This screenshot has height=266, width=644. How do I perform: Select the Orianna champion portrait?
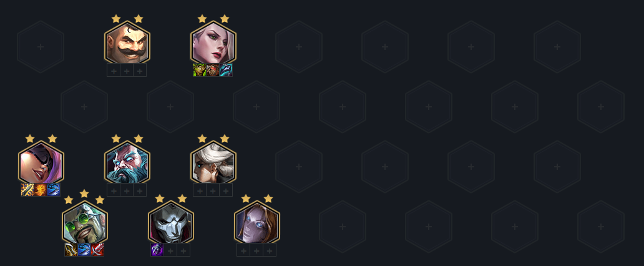(x=257, y=224)
